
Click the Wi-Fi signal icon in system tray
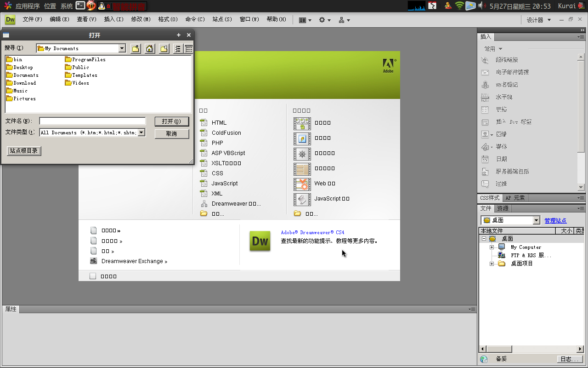tap(459, 6)
